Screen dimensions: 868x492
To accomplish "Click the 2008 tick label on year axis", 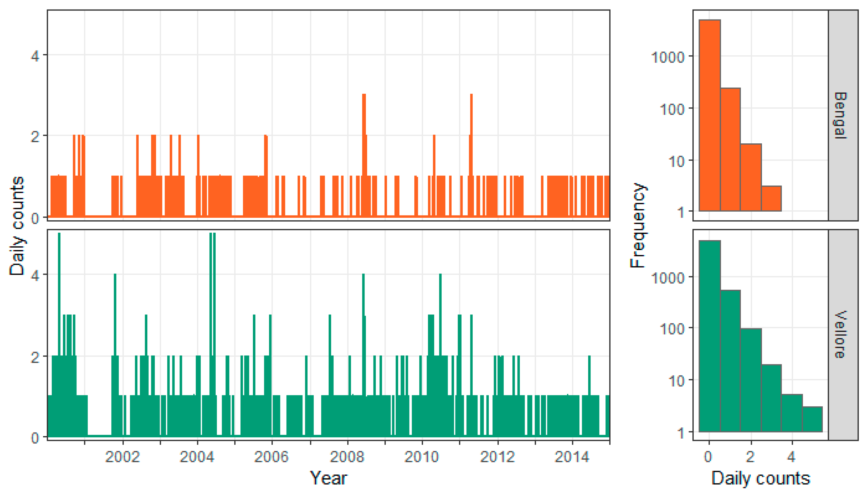I will click(x=347, y=457).
